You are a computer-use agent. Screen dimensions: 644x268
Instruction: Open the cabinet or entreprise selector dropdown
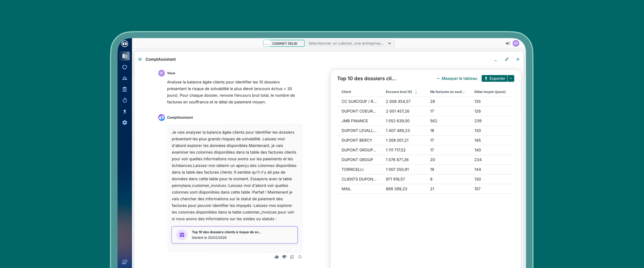(350, 43)
